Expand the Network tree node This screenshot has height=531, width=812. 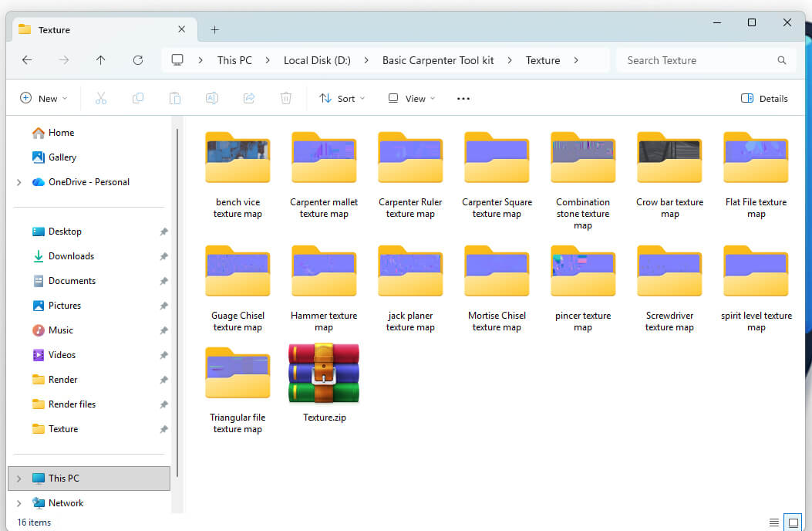[19, 503]
